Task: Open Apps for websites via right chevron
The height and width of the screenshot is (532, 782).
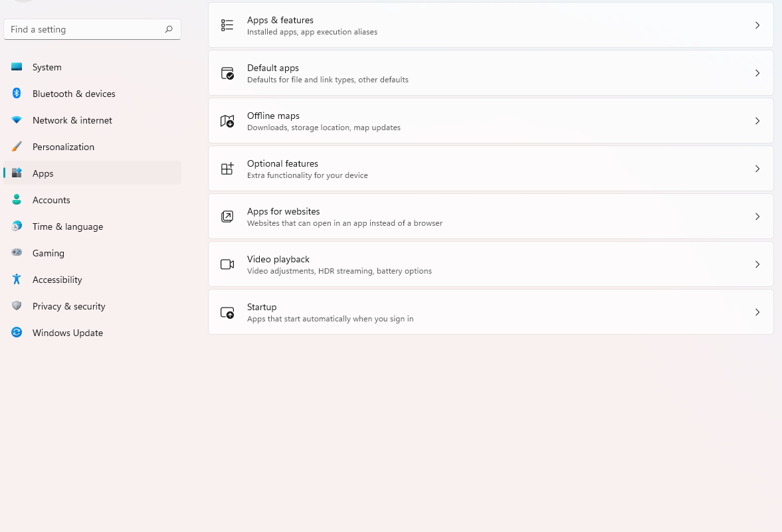Action: click(x=757, y=217)
